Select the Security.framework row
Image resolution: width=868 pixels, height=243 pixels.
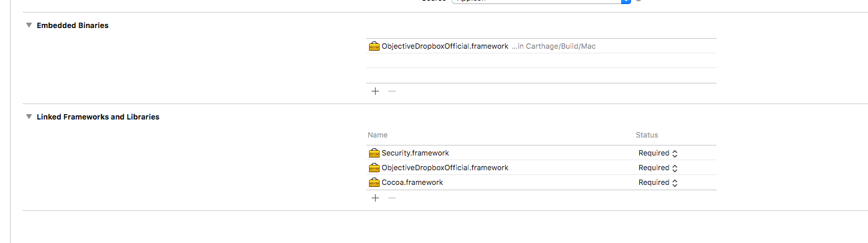(x=541, y=153)
